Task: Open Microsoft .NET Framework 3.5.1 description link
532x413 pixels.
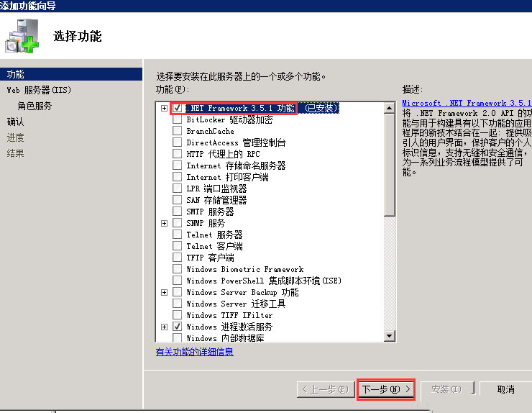Action: [x=467, y=103]
